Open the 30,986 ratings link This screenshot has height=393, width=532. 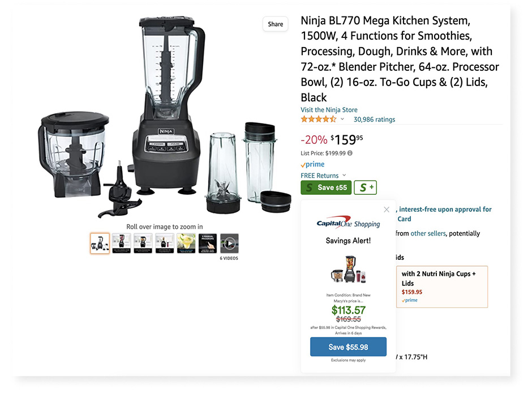pos(374,119)
